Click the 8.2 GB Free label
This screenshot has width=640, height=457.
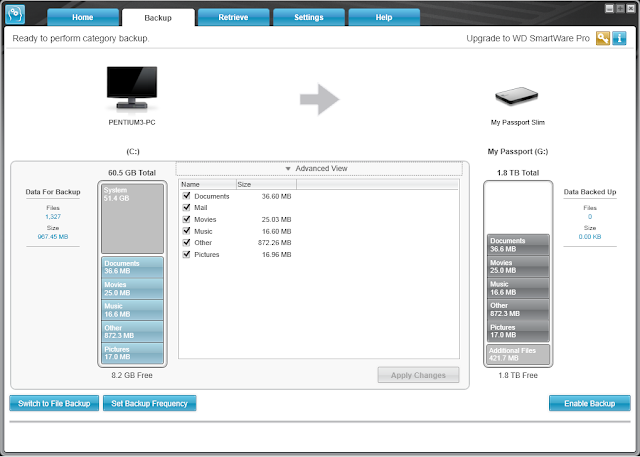click(x=132, y=375)
